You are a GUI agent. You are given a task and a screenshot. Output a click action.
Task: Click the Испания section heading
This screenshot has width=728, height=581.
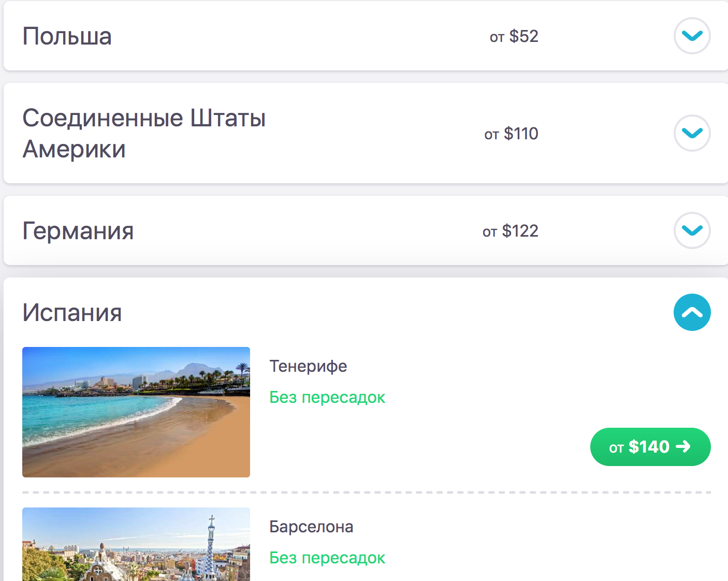72,313
